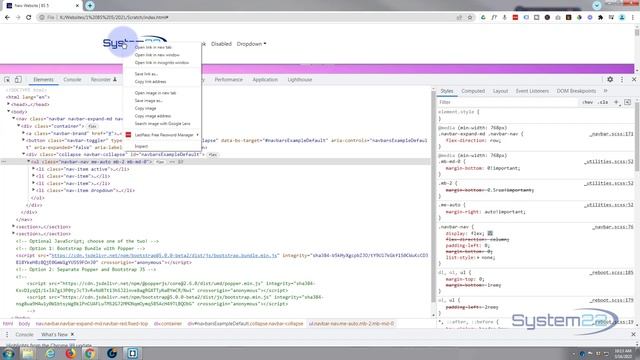Open the Lighthouse tab
Viewport: 640px width, 360px height.
pyautogui.click(x=300, y=80)
